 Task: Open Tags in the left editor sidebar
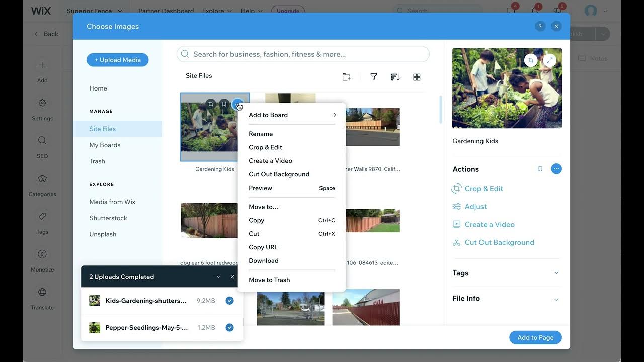point(42,222)
